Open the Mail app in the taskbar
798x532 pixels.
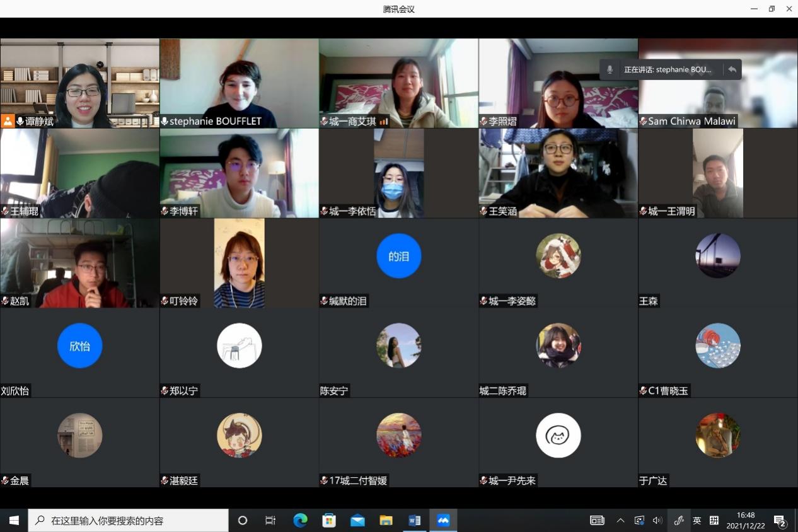pos(357,521)
